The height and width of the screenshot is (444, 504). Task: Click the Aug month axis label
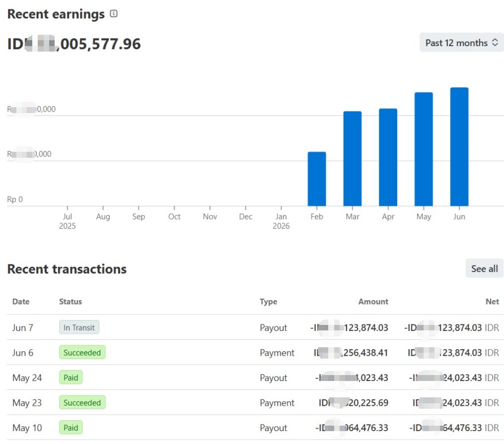(103, 217)
